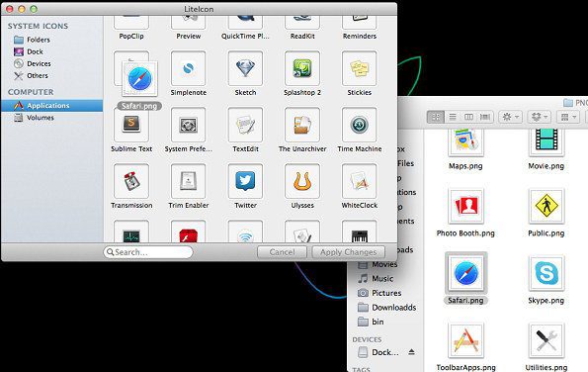
Task: Open the Finder Action gear dropdown
Action: [510, 117]
